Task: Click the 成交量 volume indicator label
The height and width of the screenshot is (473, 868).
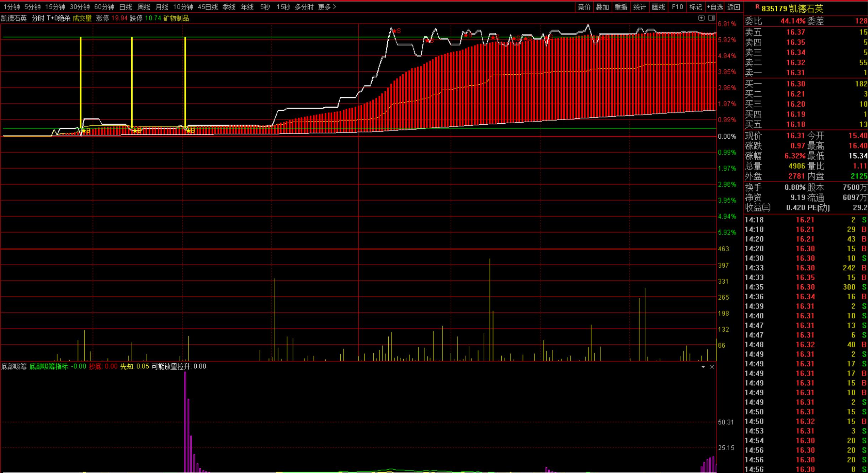Action: [82, 18]
